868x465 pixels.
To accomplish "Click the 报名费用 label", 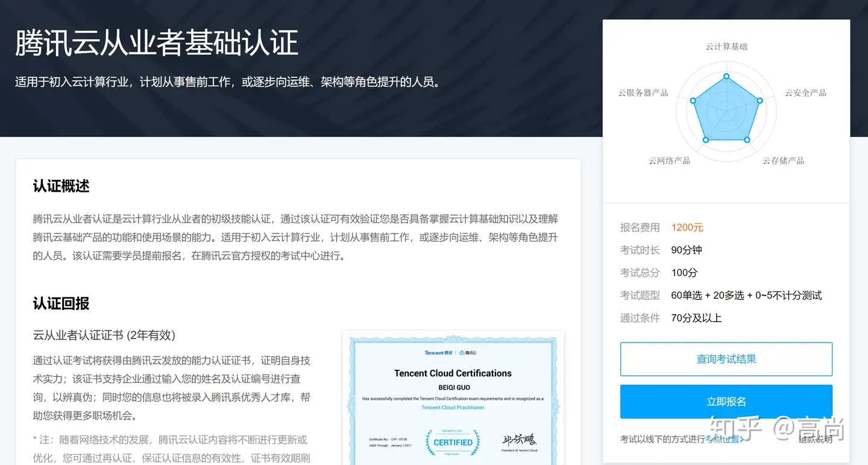I will [x=640, y=227].
